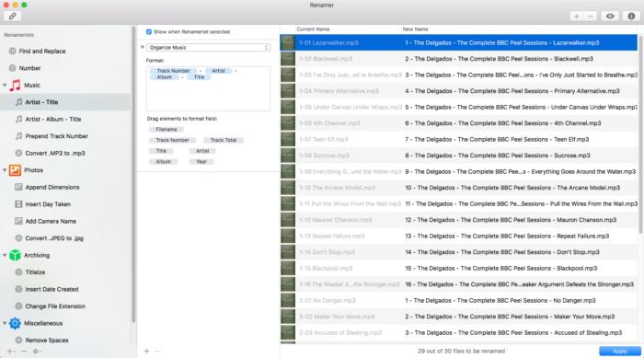The width and height of the screenshot is (644, 358).
Task: Click gear icon beside Change File Extension
Action: (19, 306)
